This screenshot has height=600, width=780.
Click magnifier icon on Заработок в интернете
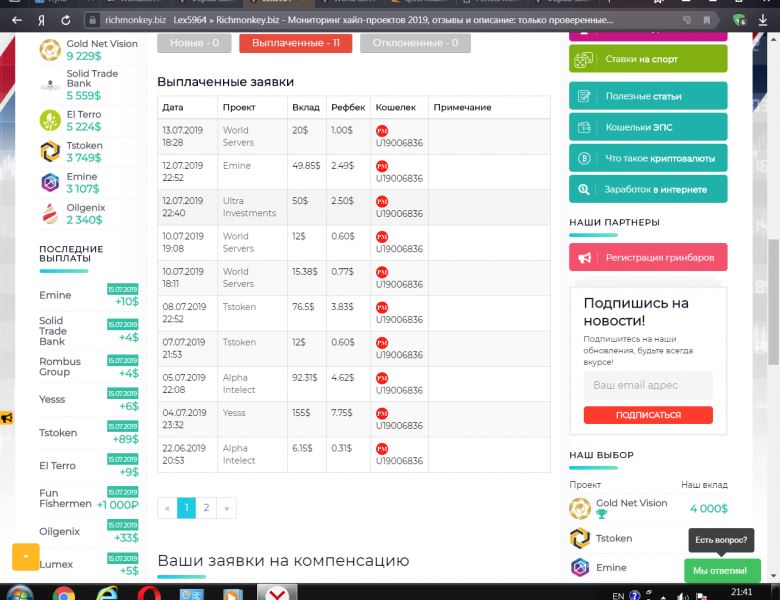point(584,190)
